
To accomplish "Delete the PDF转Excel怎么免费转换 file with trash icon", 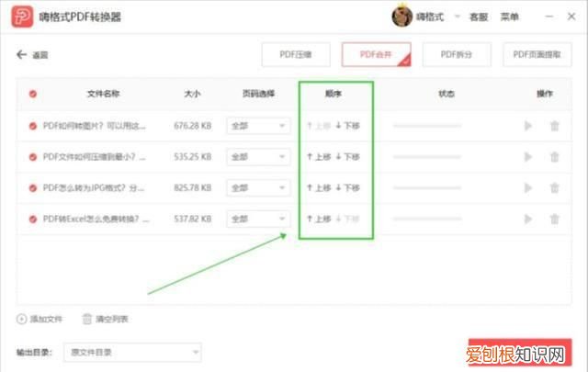I will tap(555, 219).
